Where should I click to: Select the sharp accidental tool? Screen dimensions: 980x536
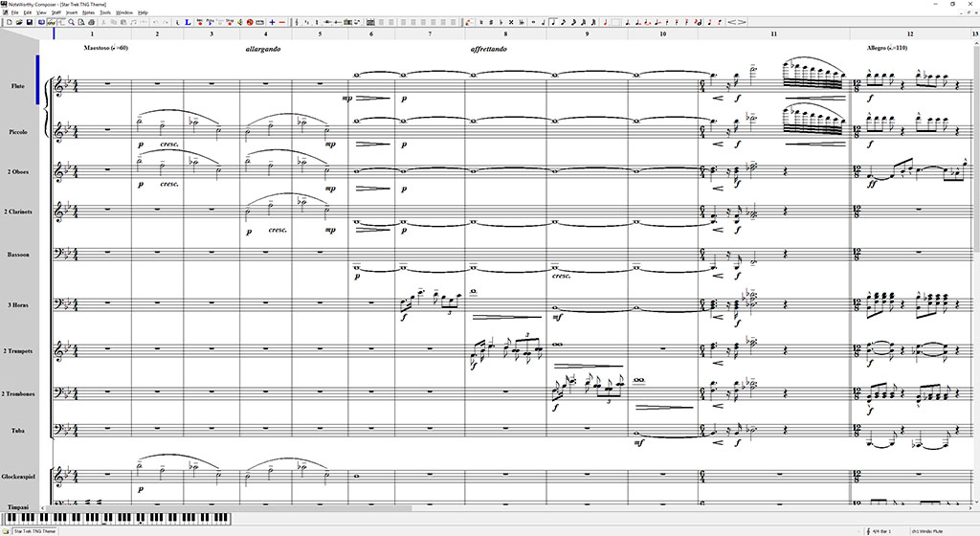click(x=491, y=22)
